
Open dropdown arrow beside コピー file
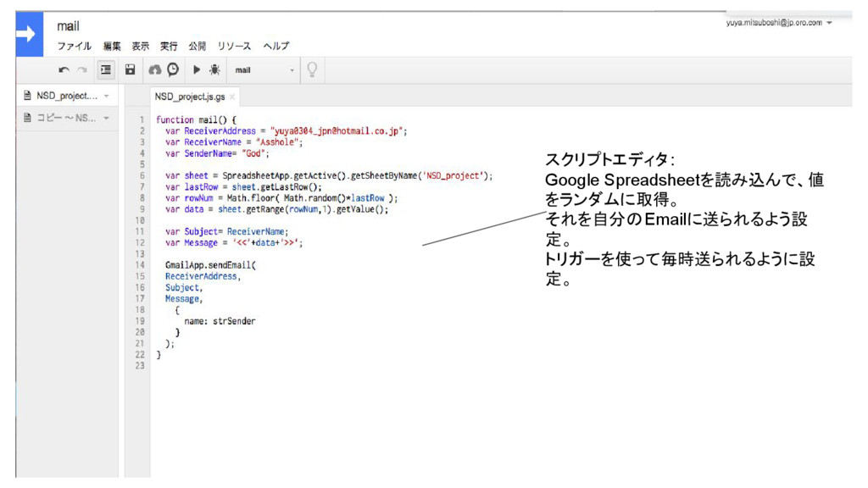[106, 119]
